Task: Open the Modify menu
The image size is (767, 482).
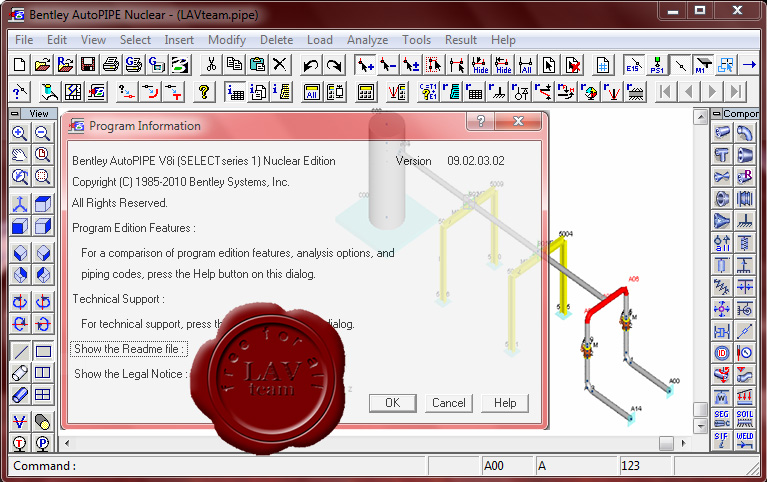Action: 227,40
